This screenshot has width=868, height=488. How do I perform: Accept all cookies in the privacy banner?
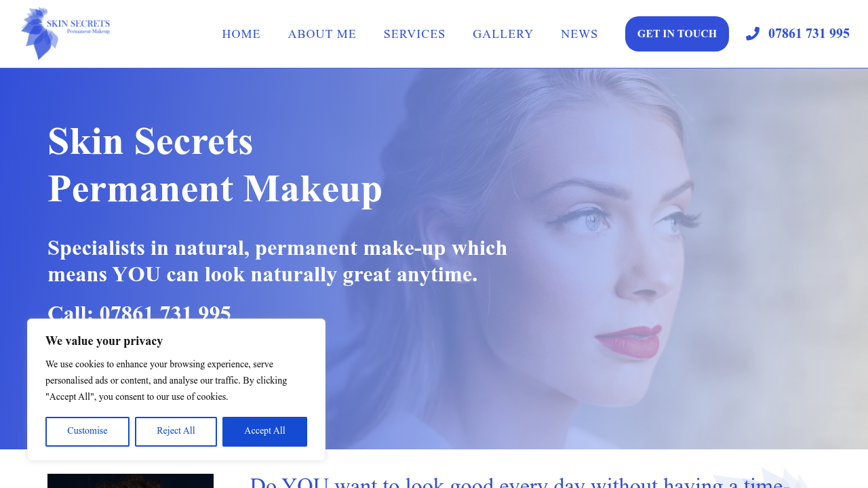264,431
